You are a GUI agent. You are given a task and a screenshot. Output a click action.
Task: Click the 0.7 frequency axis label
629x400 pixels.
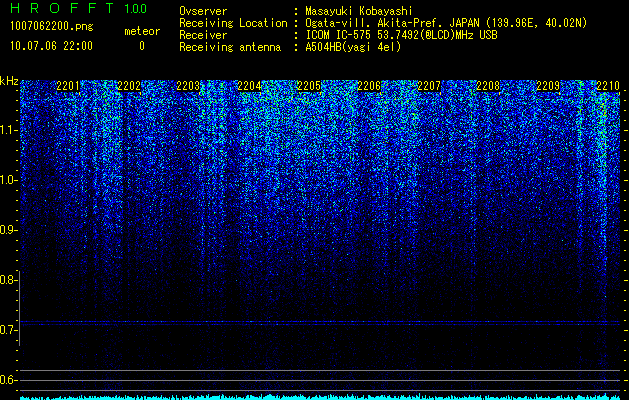(8, 330)
